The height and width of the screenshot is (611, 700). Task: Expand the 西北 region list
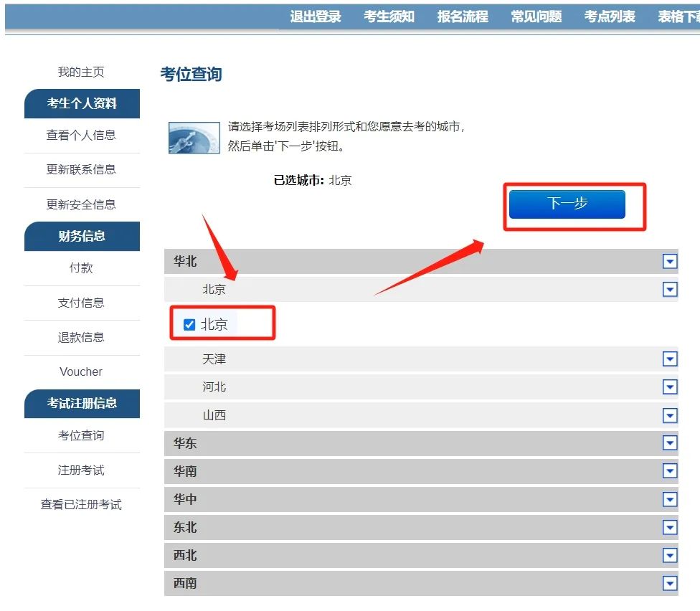point(669,555)
